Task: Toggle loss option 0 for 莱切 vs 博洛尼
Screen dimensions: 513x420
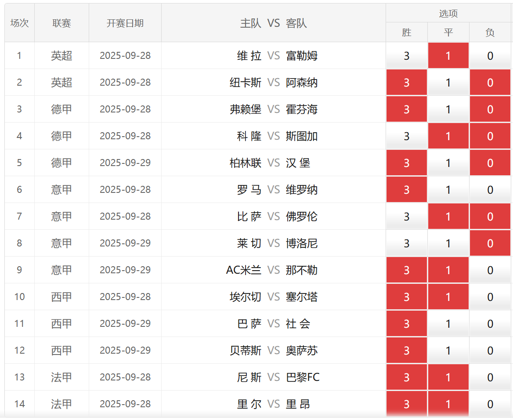Action: click(x=490, y=243)
